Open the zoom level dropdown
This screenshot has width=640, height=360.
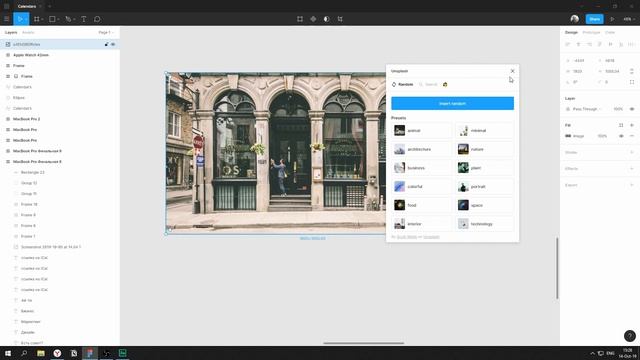click(628, 19)
